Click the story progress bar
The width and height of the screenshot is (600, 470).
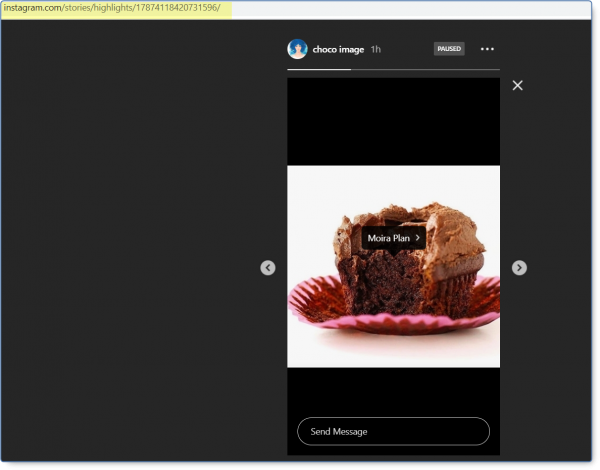[393, 70]
